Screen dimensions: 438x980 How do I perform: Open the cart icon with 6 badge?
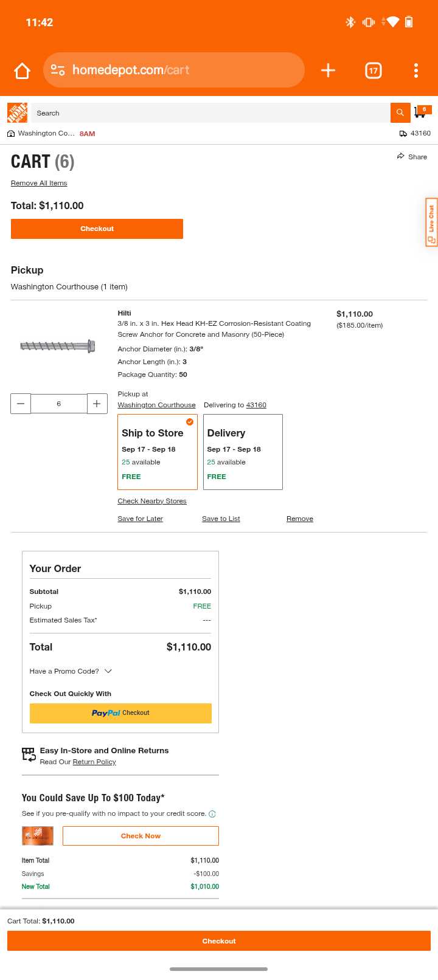[422, 112]
